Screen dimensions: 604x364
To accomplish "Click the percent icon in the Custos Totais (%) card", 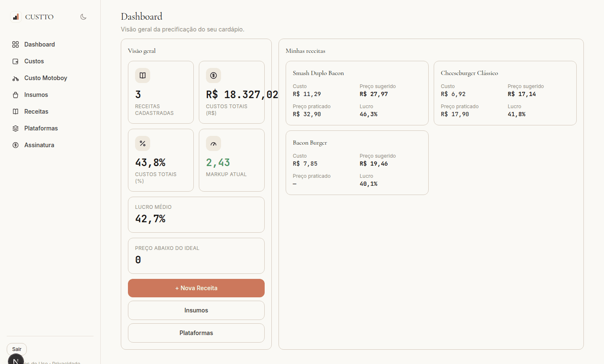I will 143,143.
